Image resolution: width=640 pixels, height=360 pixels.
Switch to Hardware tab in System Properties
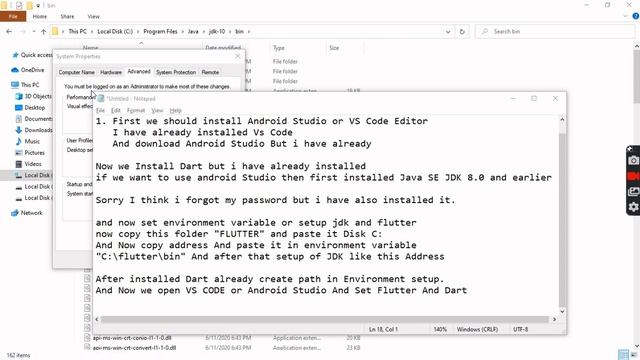click(111, 72)
